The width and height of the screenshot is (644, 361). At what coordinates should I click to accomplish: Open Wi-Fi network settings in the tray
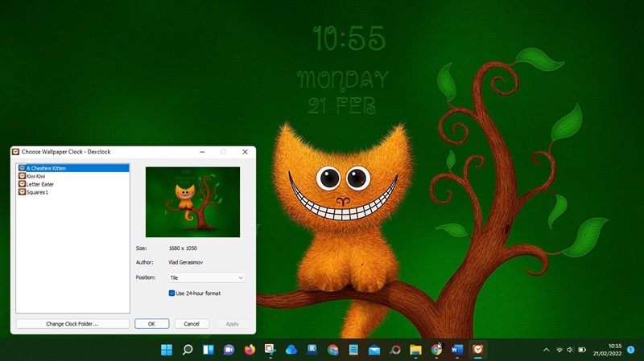pos(559,350)
